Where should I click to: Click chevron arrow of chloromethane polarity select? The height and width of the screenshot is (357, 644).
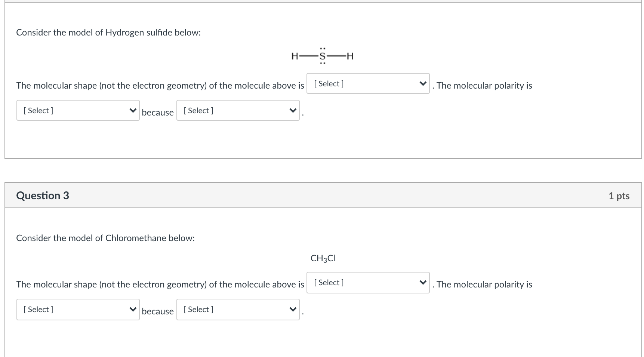pyautogui.click(x=133, y=309)
